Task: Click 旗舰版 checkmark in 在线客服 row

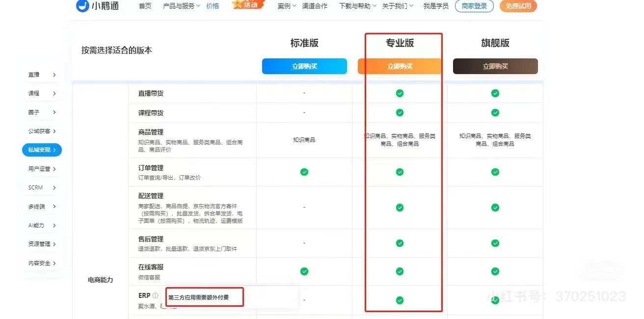Action: tap(495, 271)
